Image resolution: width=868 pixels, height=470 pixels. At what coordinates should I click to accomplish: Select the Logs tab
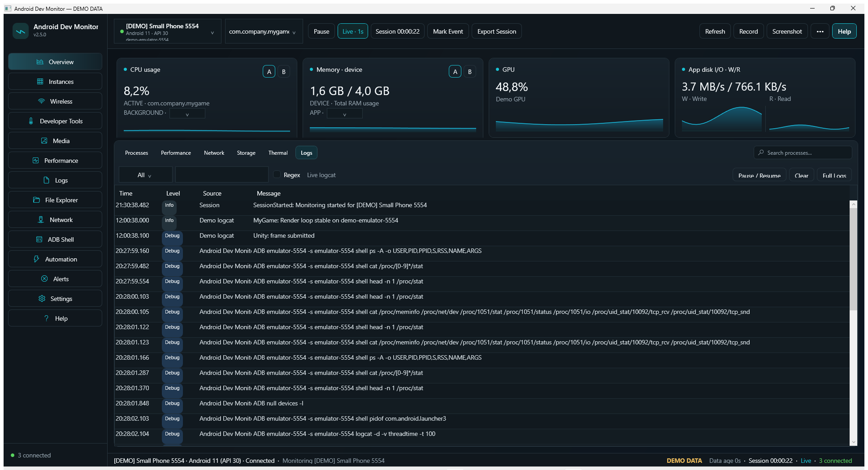point(306,153)
